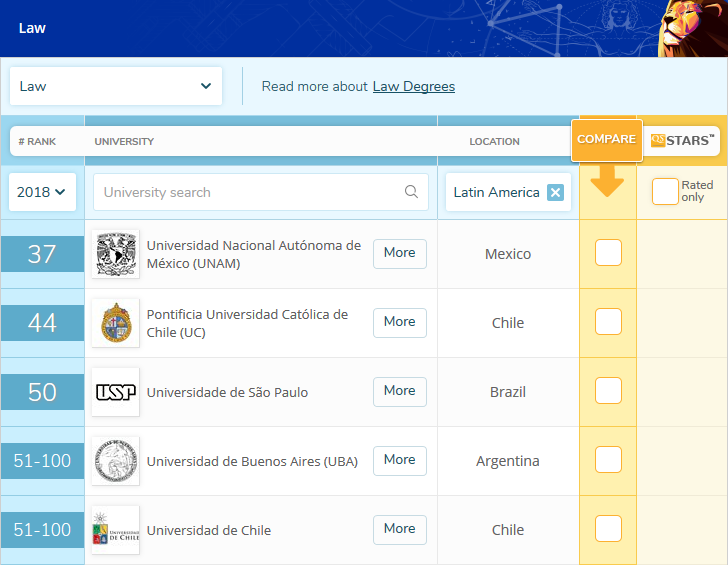728x565 pixels.
Task: Check compare box for Universidad de Buenos Aires
Action: click(608, 460)
